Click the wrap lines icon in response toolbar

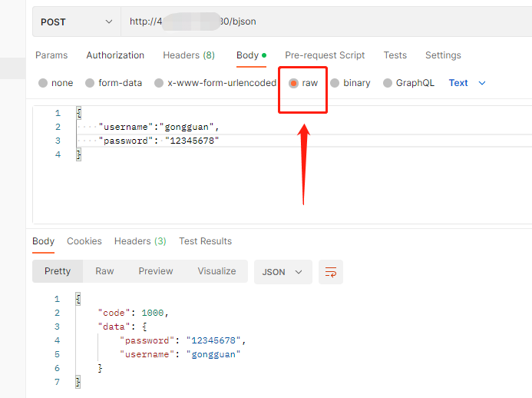pos(331,272)
